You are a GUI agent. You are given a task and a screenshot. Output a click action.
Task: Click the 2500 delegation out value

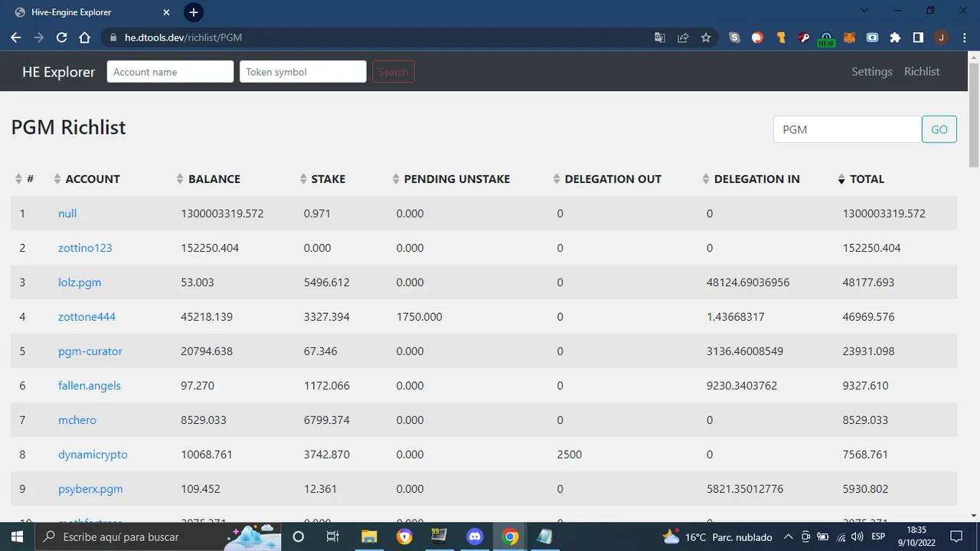pos(570,455)
